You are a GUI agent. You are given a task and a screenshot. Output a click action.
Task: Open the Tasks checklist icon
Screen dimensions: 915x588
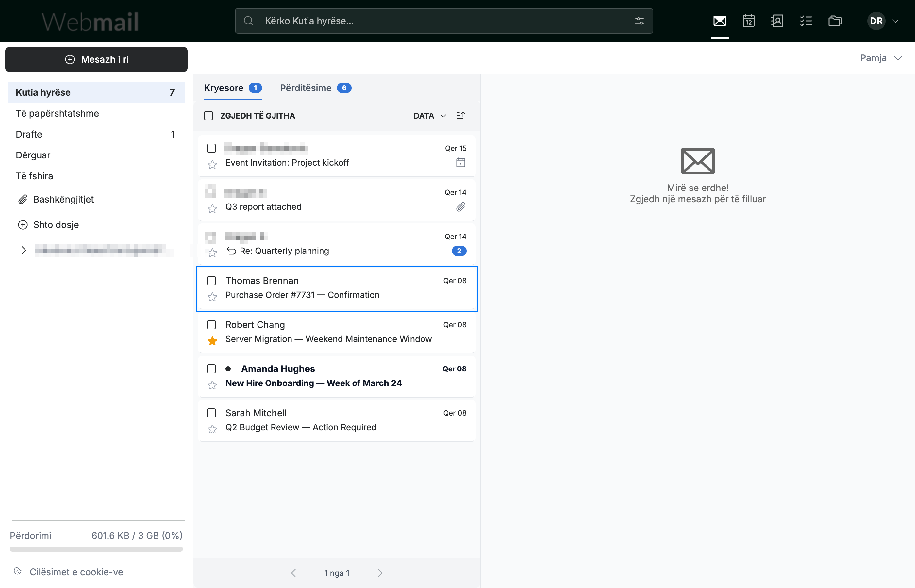point(806,21)
